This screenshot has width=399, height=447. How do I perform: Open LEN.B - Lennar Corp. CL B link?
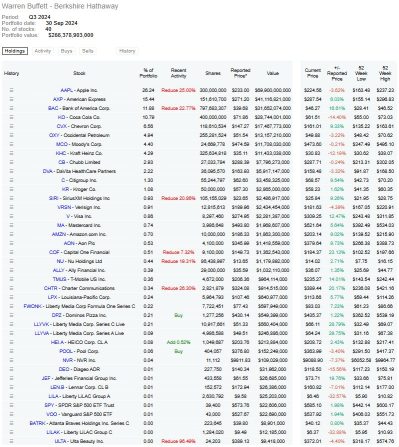[79, 387]
